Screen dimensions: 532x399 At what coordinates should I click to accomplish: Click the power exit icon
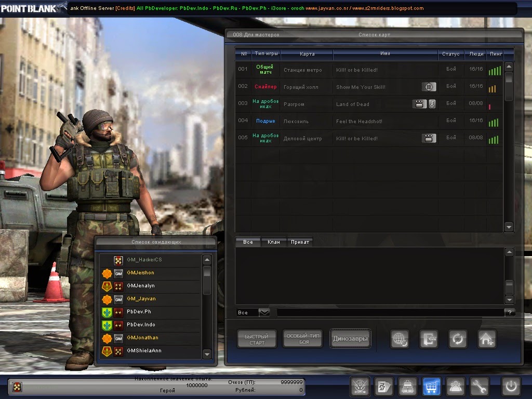[511, 386]
